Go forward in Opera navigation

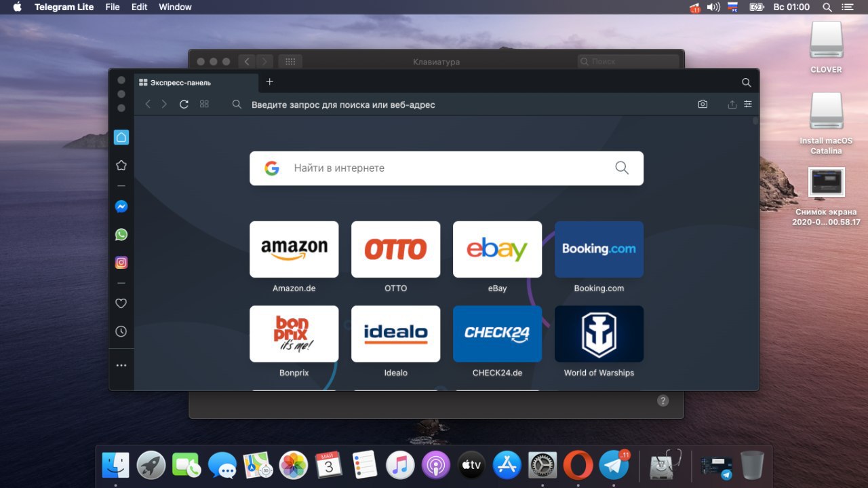click(164, 105)
